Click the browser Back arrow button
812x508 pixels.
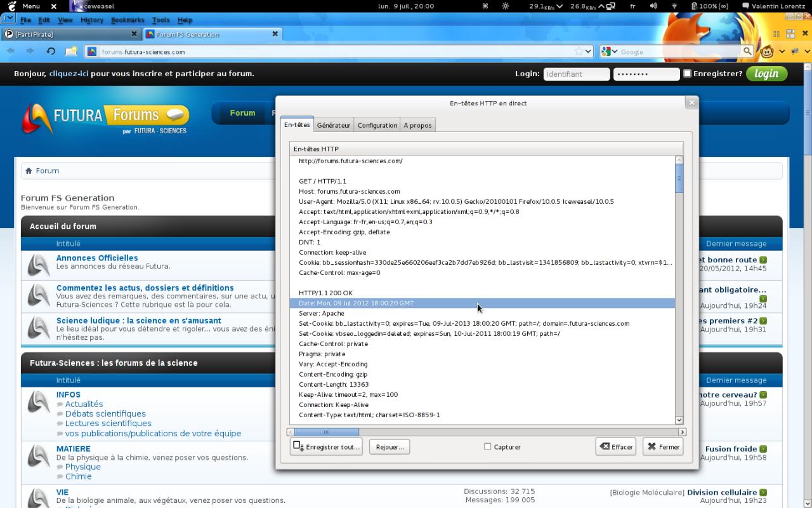point(11,51)
